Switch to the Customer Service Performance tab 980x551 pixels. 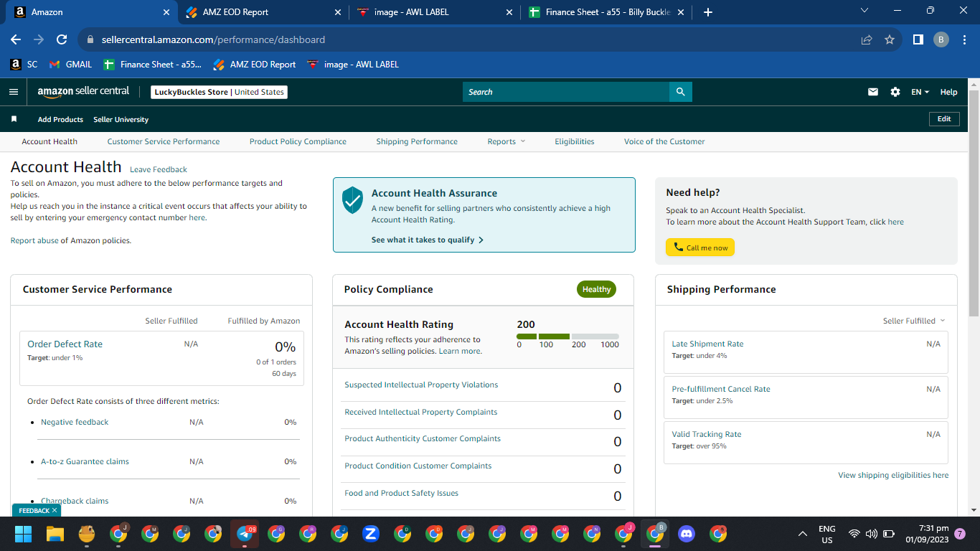pyautogui.click(x=164, y=141)
